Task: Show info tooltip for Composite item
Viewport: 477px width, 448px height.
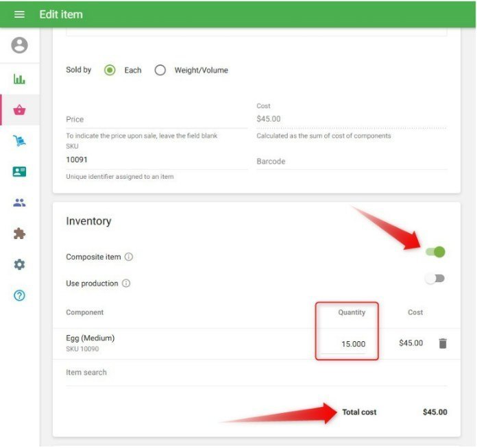Action: pyautogui.click(x=129, y=258)
